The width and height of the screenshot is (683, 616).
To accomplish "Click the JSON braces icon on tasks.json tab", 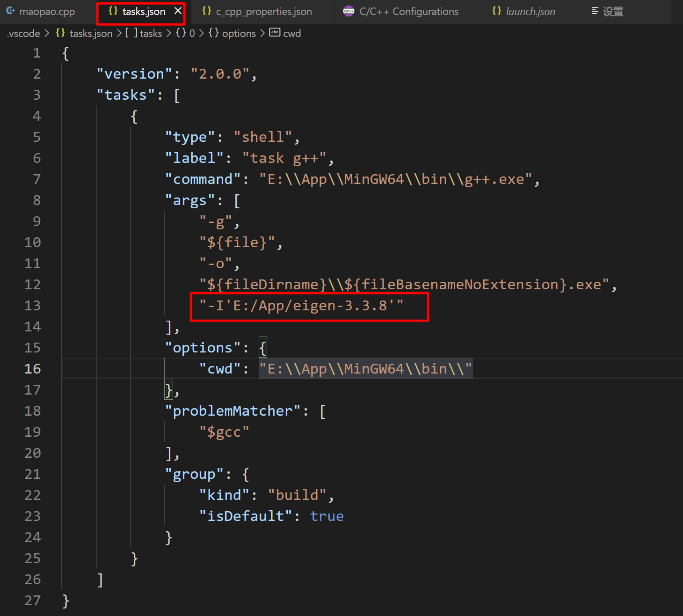I will click(111, 11).
